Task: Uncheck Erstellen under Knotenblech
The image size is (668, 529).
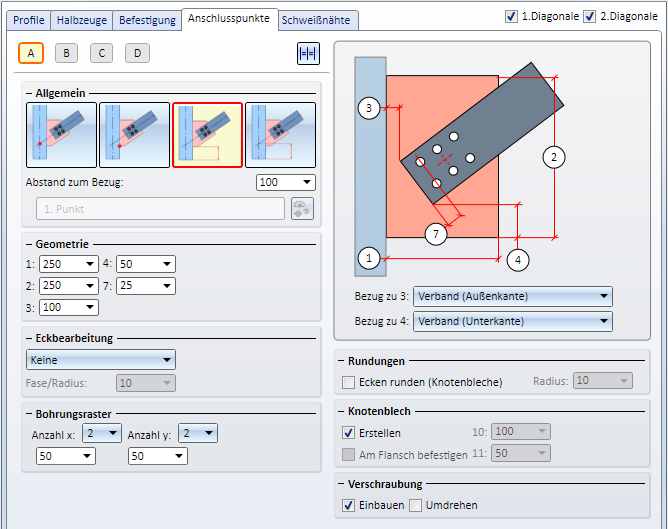Action: (x=348, y=433)
